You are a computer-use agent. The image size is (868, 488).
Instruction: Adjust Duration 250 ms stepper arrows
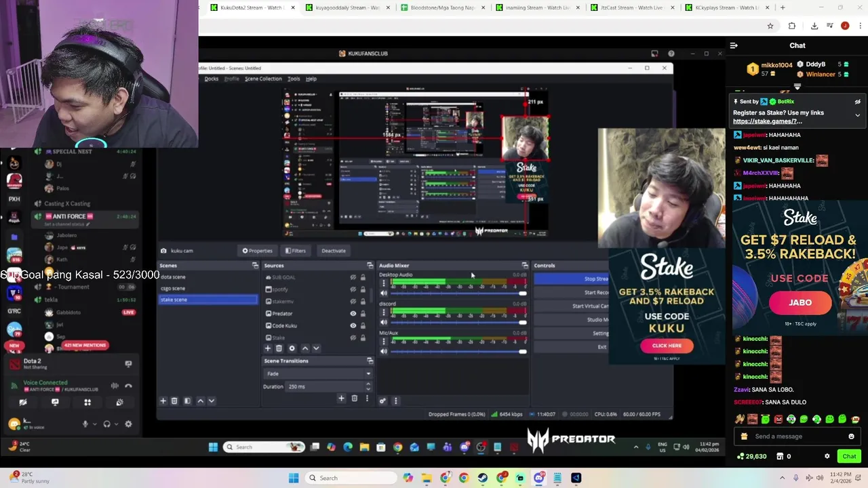pos(368,386)
